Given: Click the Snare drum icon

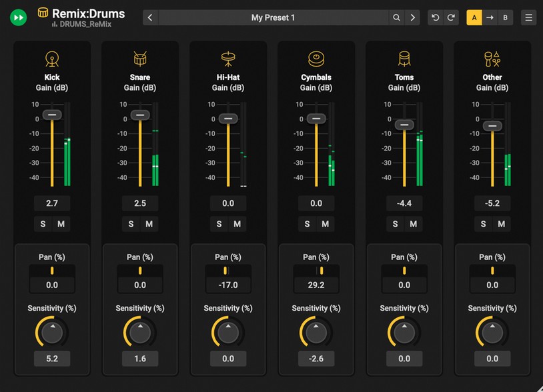Looking at the screenshot, I should pos(140,59).
